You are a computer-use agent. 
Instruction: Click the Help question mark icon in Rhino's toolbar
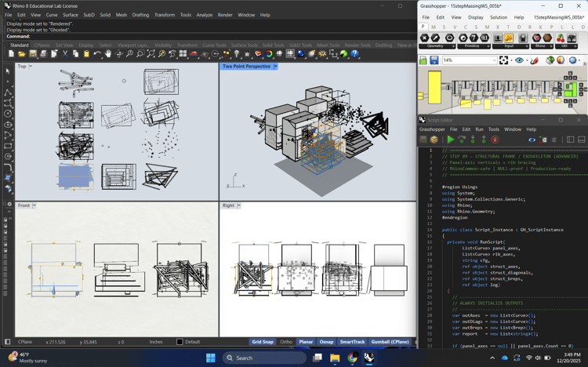click(x=354, y=54)
